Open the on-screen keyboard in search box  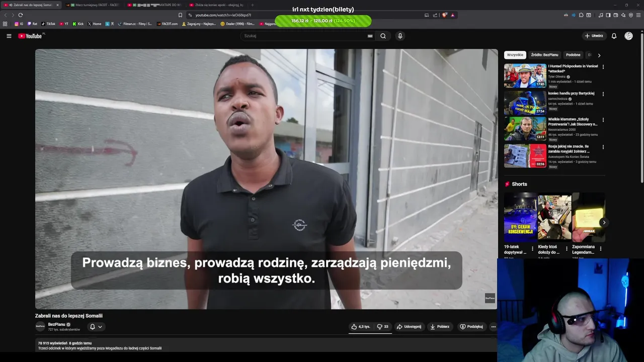[370, 36]
